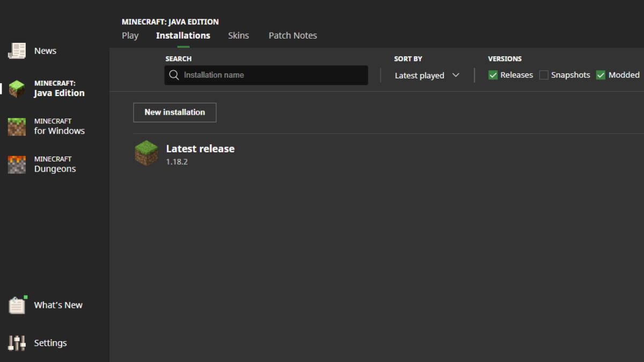This screenshot has width=644, height=362.
Task: Open the Minecraft Dungeons lava block icon
Action: pos(17,164)
